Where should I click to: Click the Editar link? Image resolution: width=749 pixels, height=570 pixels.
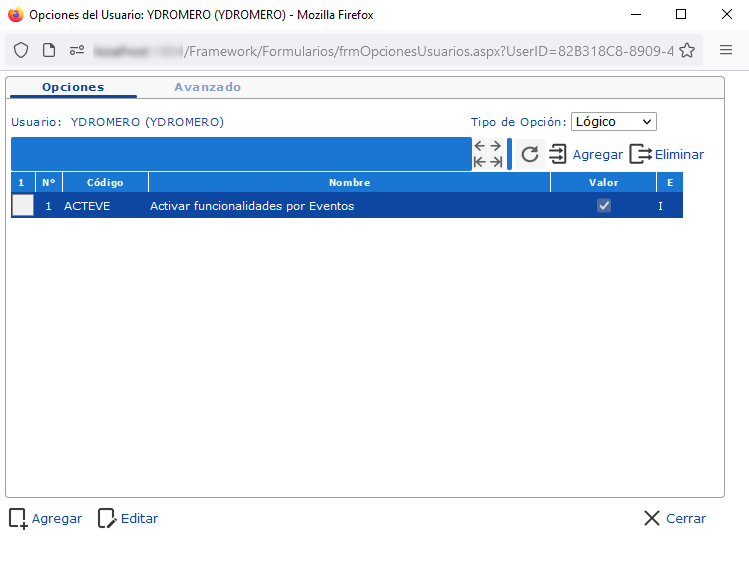click(139, 518)
